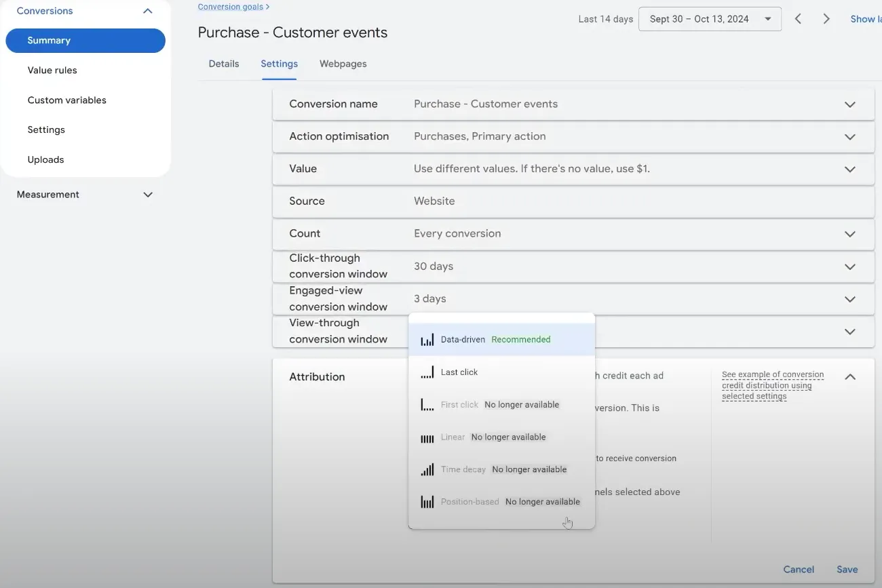Viewport: 882px width, 588px height.
Task: Click 'Purchases, Primary action' value text
Action: coord(480,137)
